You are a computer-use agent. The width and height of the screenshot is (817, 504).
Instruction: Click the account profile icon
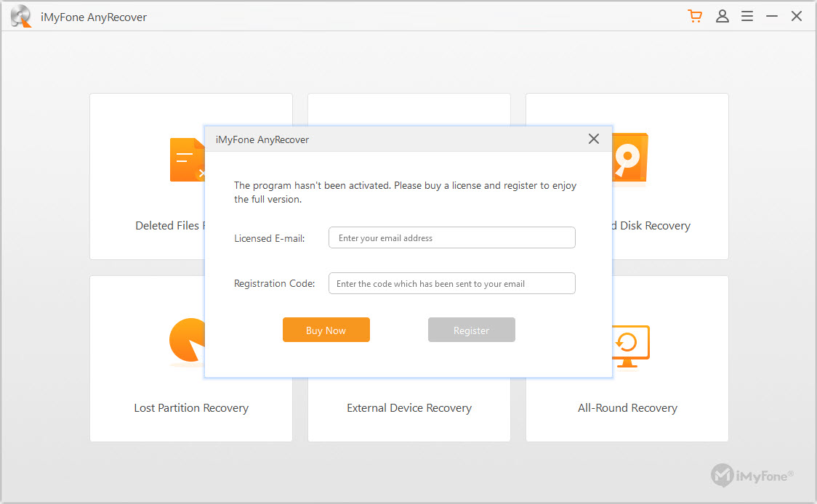[723, 15]
